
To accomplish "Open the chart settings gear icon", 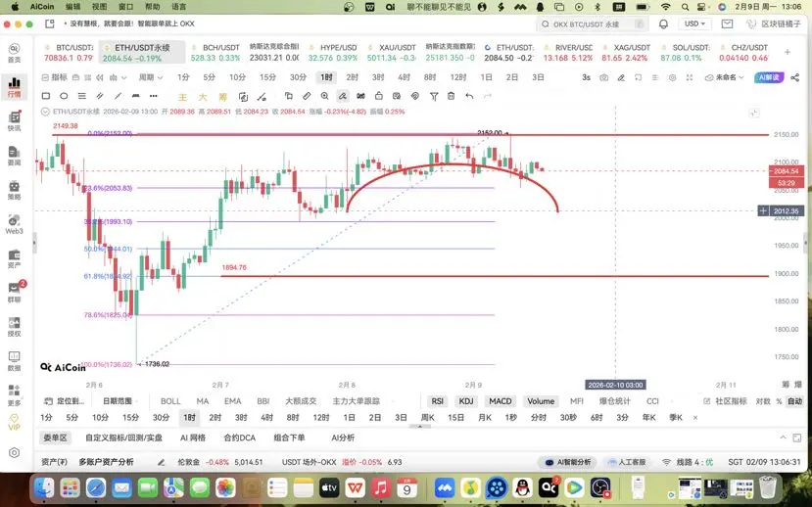I will pos(672,77).
